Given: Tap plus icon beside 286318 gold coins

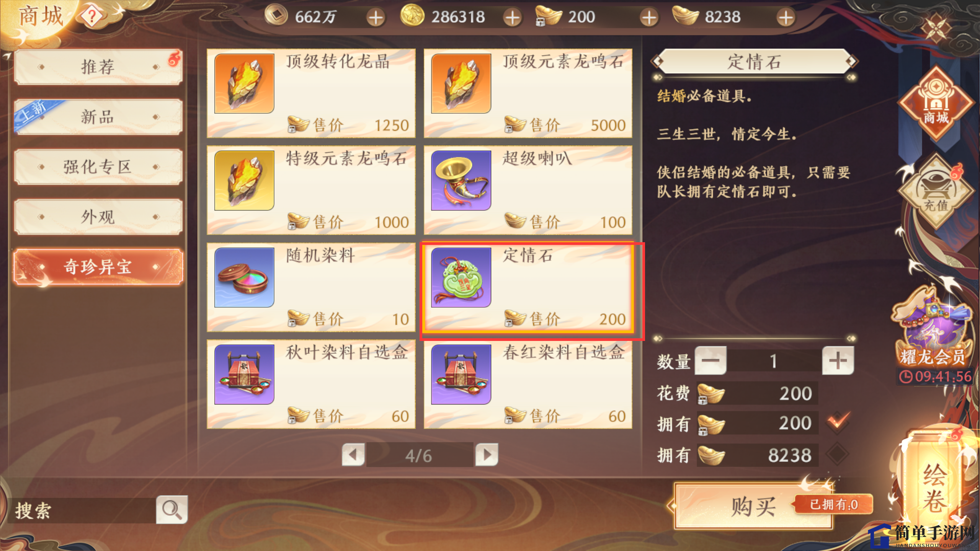Looking at the screenshot, I should pos(512,18).
